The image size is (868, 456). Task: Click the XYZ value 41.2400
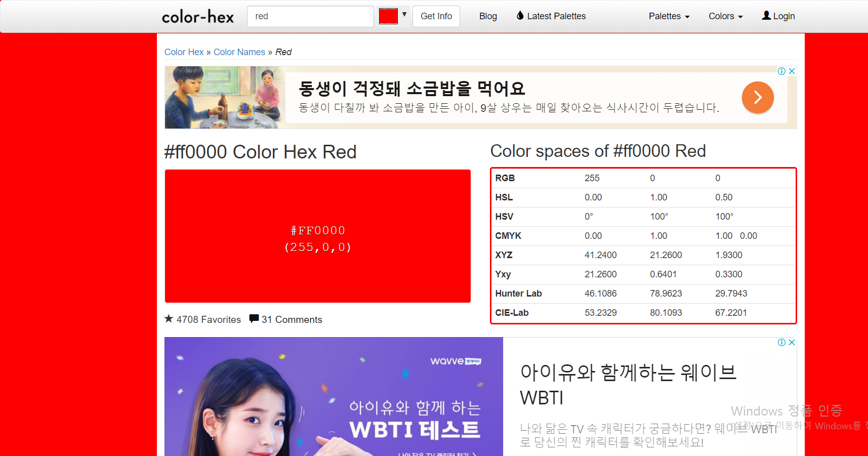[x=601, y=255]
